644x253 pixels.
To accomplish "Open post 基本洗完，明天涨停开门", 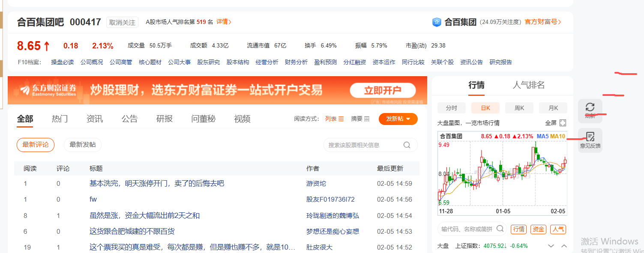I will tap(157, 184).
